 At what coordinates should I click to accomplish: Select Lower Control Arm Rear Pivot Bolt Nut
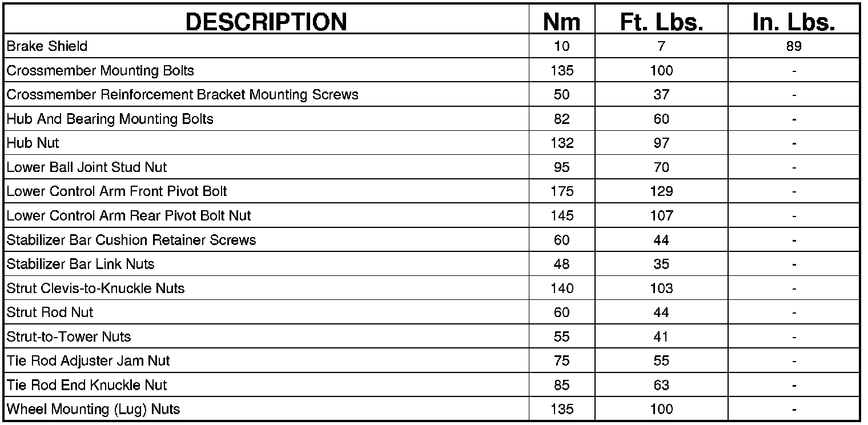tap(129, 216)
